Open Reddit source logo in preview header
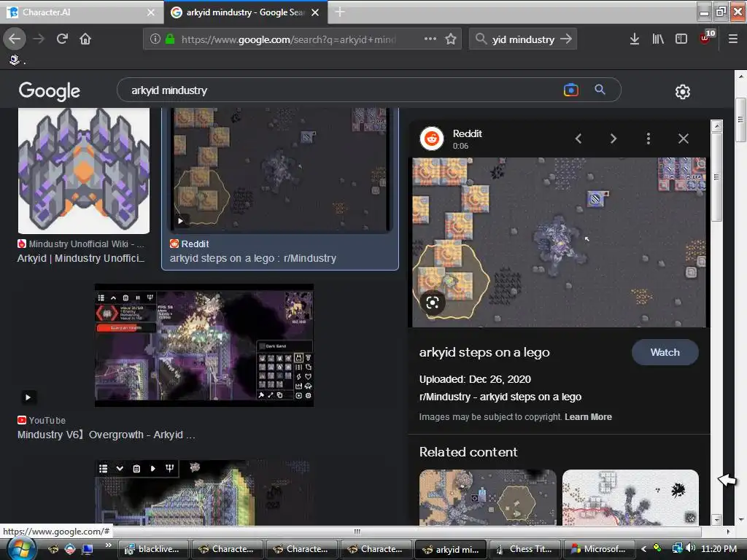 tap(432, 139)
